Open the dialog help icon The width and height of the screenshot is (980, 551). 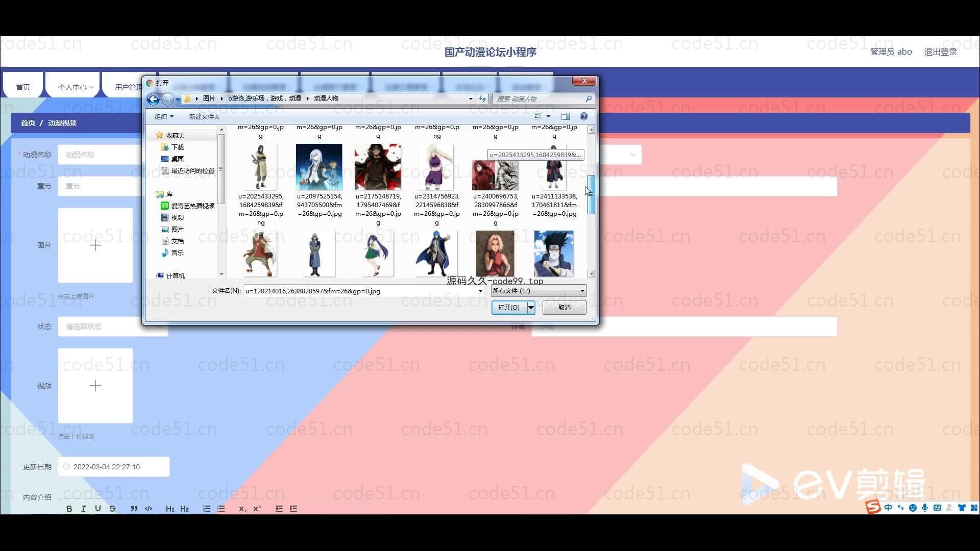pos(584,116)
